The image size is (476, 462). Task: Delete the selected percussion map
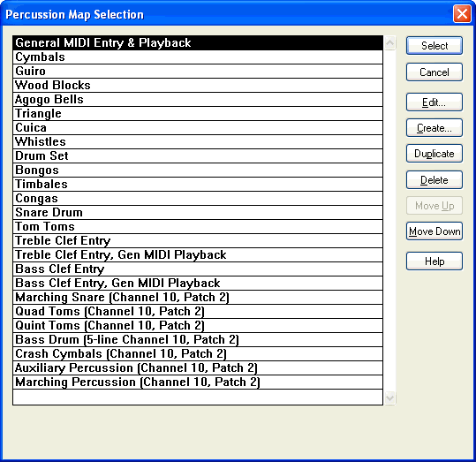click(x=434, y=180)
